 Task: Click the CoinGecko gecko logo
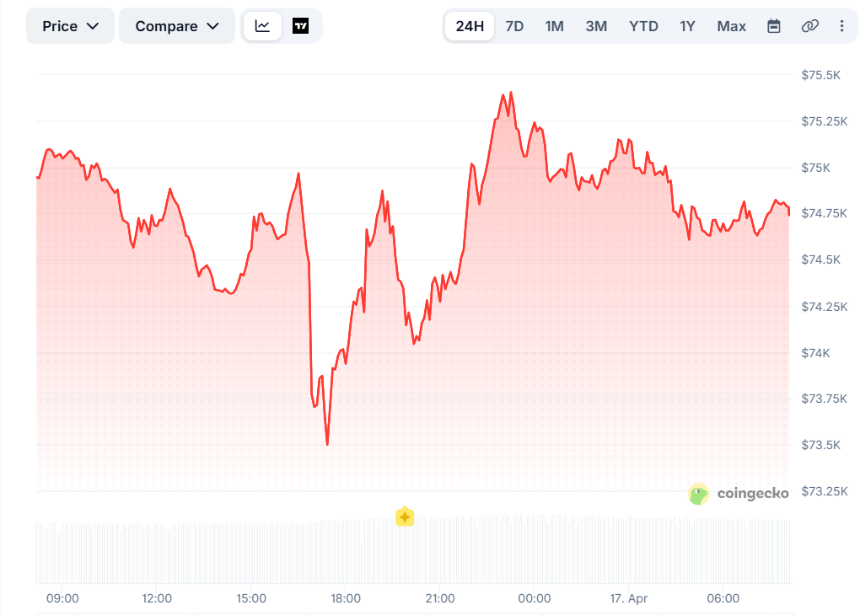pyautogui.click(x=699, y=494)
